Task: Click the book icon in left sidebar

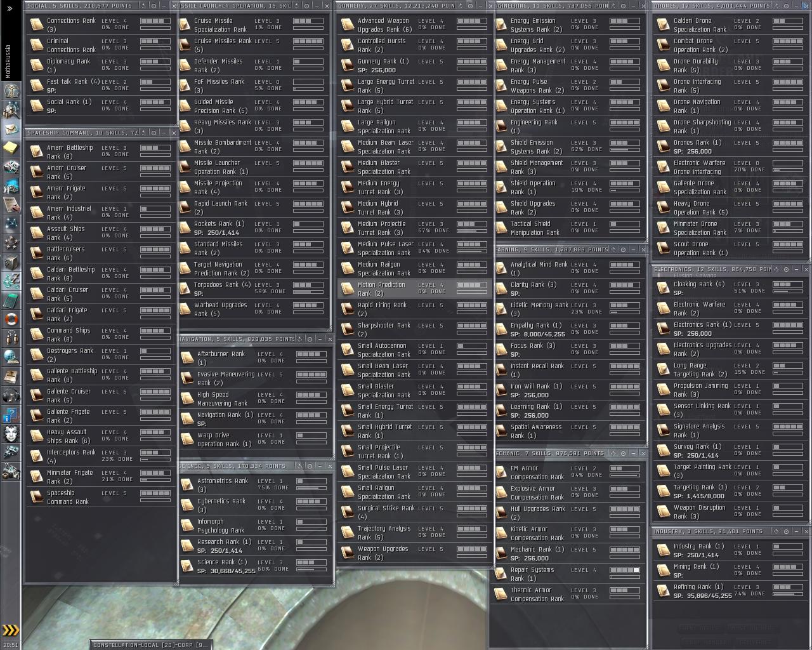Action: pos(11,376)
